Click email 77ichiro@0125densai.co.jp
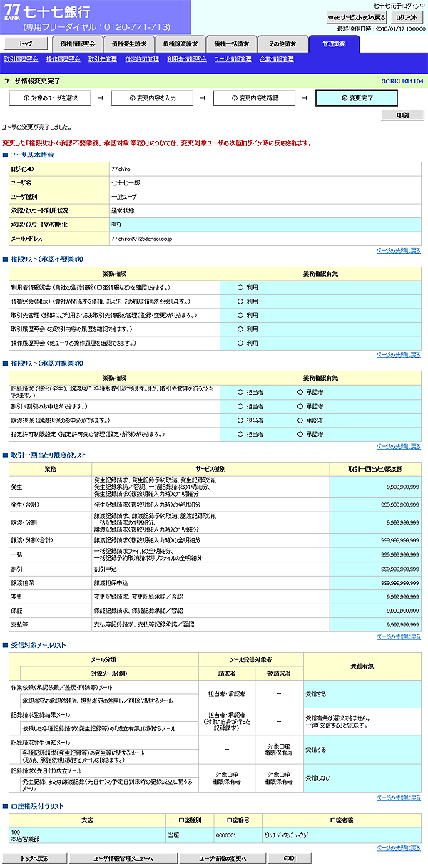The image size is (428, 868). [x=141, y=238]
